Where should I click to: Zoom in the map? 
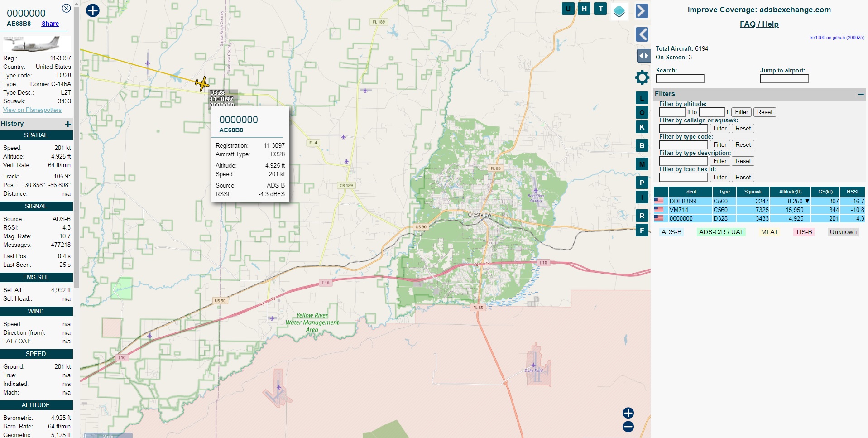pos(628,413)
